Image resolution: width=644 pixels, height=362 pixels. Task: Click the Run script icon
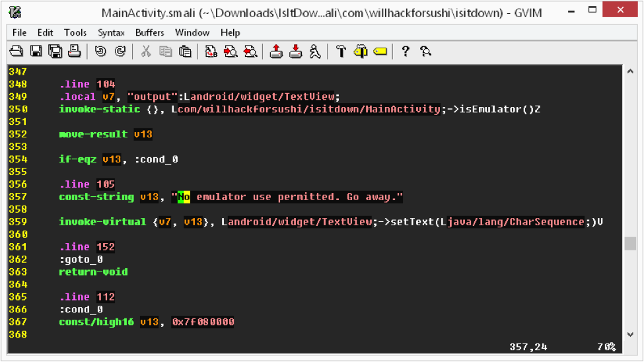315,52
